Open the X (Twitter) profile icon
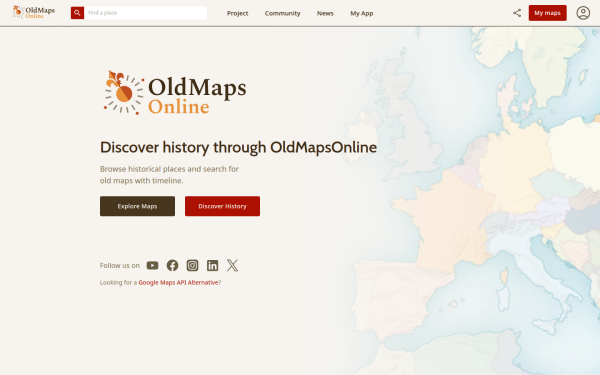Viewport: 600px width, 375px height. click(x=232, y=265)
